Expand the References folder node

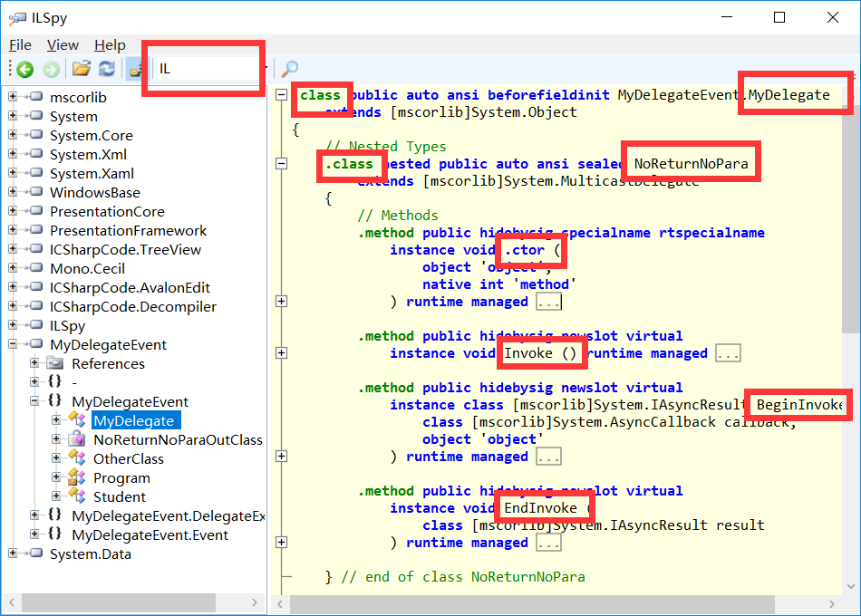[x=34, y=363]
